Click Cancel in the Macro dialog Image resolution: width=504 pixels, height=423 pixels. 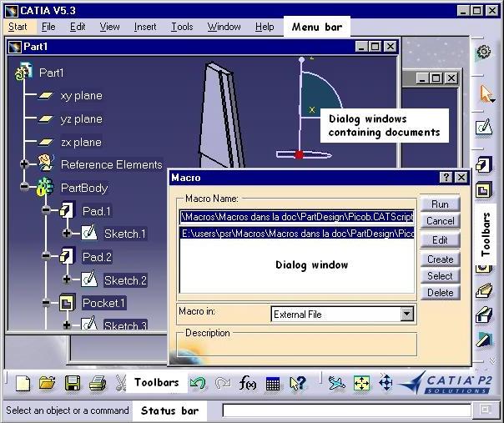[440, 221]
